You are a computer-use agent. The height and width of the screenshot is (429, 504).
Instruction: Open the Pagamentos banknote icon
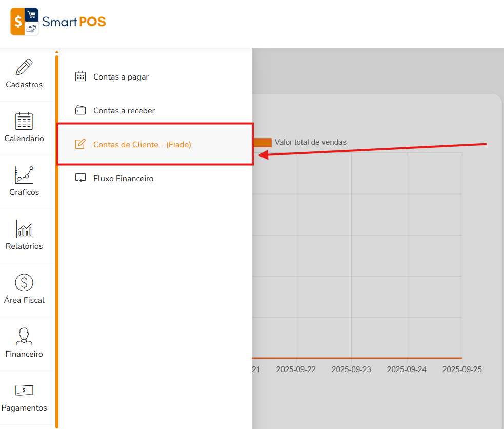(x=24, y=391)
